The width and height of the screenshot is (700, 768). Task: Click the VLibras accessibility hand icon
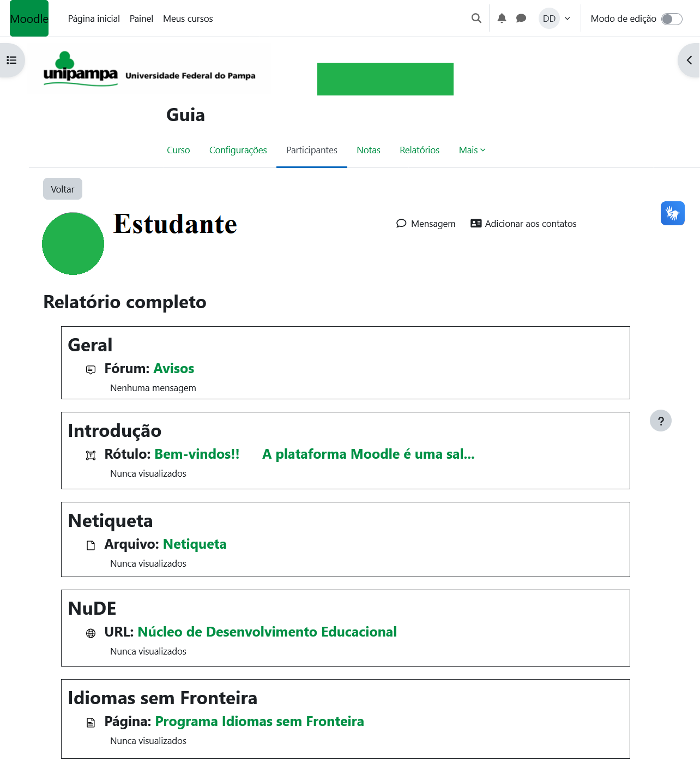pos(672,213)
